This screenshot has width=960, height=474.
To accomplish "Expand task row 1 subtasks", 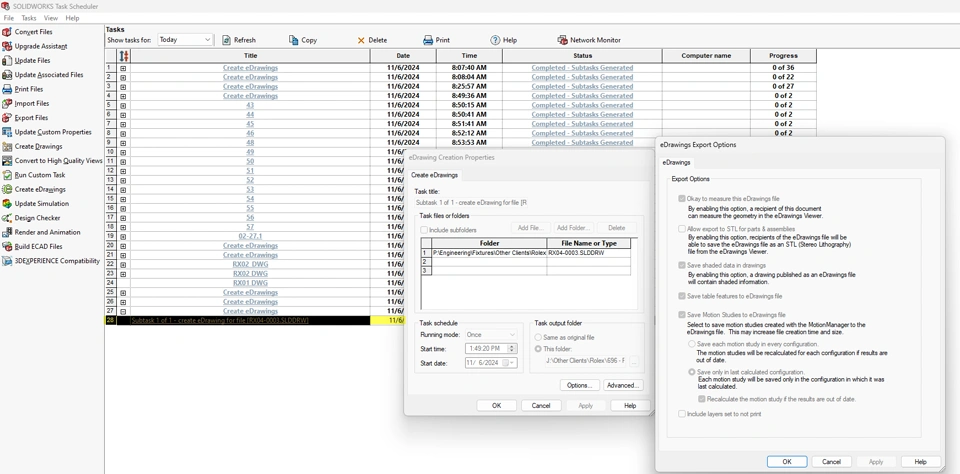I will [123, 68].
